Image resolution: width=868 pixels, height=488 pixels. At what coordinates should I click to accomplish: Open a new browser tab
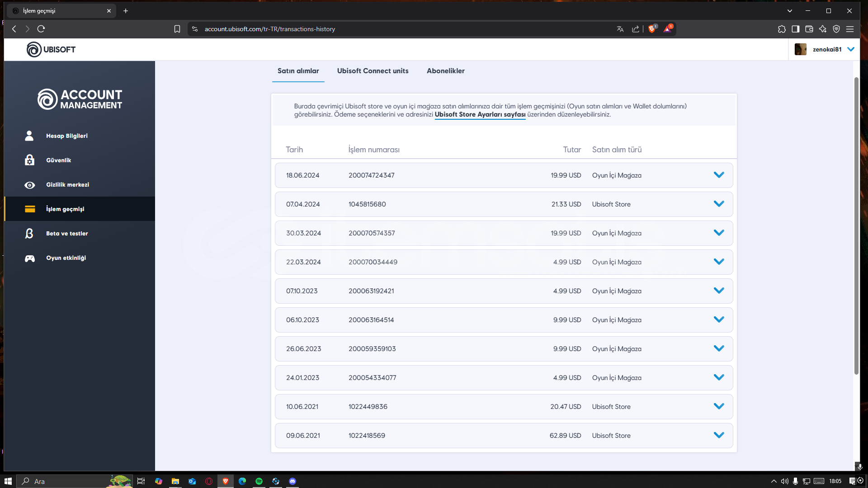[x=126, y=11]
